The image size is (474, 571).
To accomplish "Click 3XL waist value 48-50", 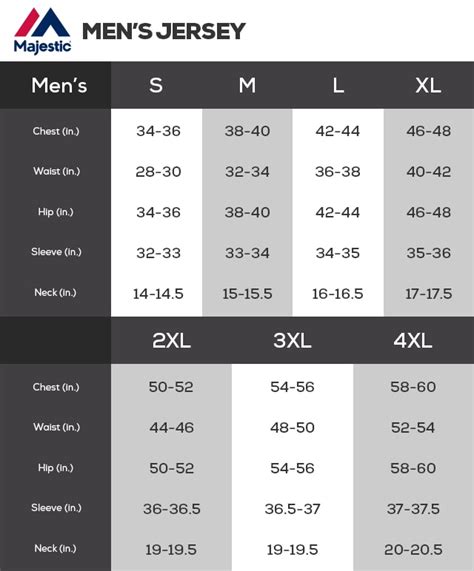I will [x=292, y=428].
